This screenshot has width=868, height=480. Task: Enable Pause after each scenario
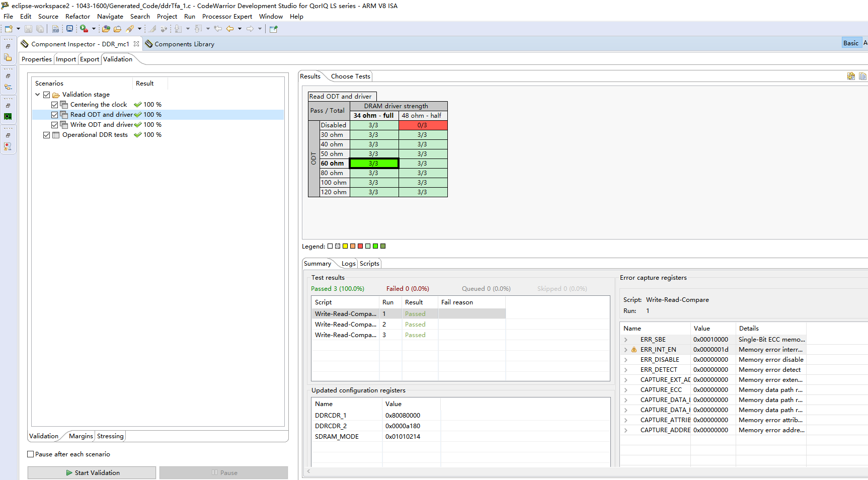30,454
